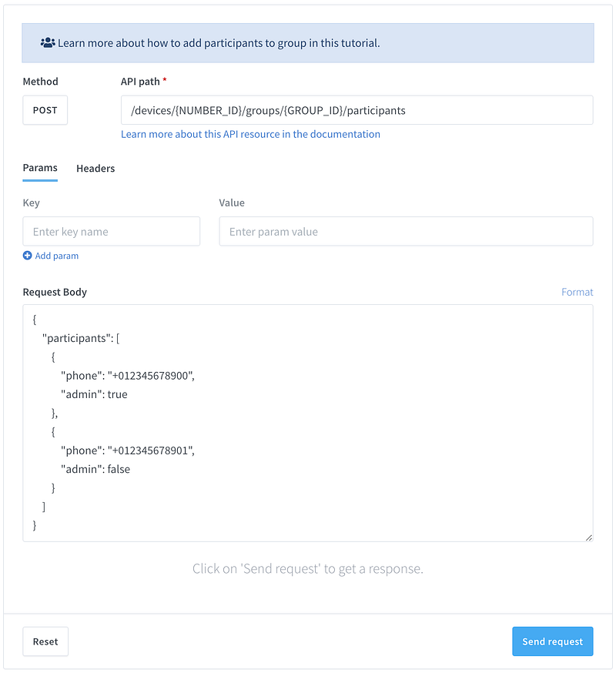Open the API resource documentation link
The height and width of the screenshot is (673, 616).
(250, 134)
